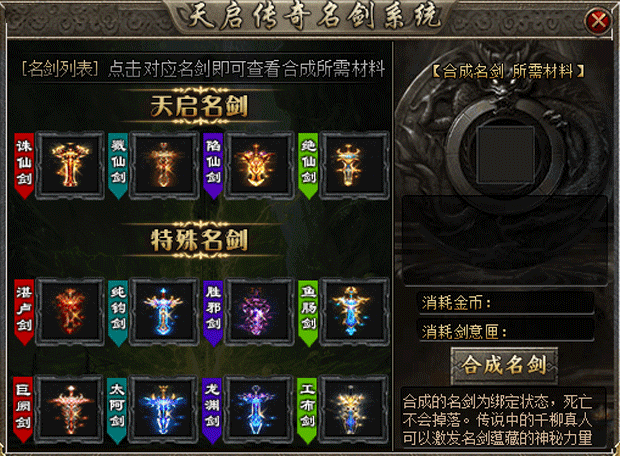The image size is (620, 456).
Task: Click the red 诛仙剑 banner label
Action: (x=24, y=165)
